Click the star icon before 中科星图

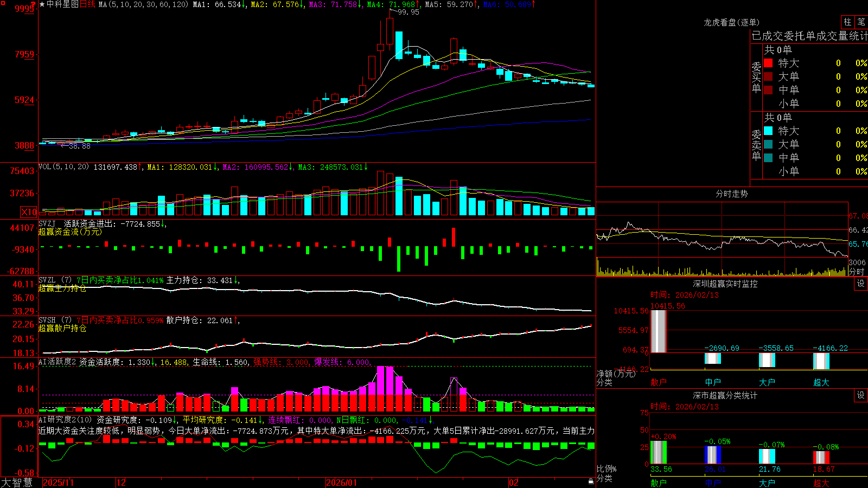coord(42,4)
